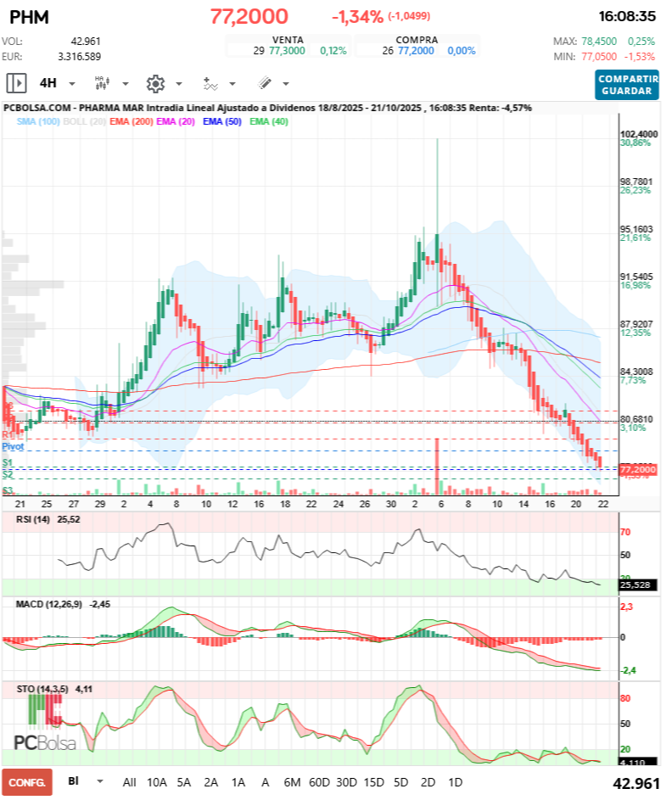Toggle the side panel icon in toolbar
This screenshot has width=672, height=800.
16,83
